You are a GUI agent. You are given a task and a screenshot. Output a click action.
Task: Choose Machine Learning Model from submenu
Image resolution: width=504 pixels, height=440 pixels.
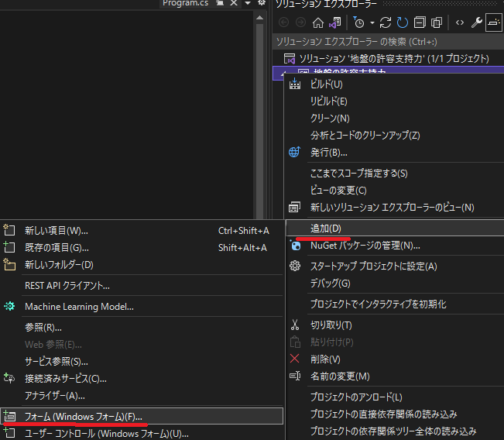click(x=79, y=306)
